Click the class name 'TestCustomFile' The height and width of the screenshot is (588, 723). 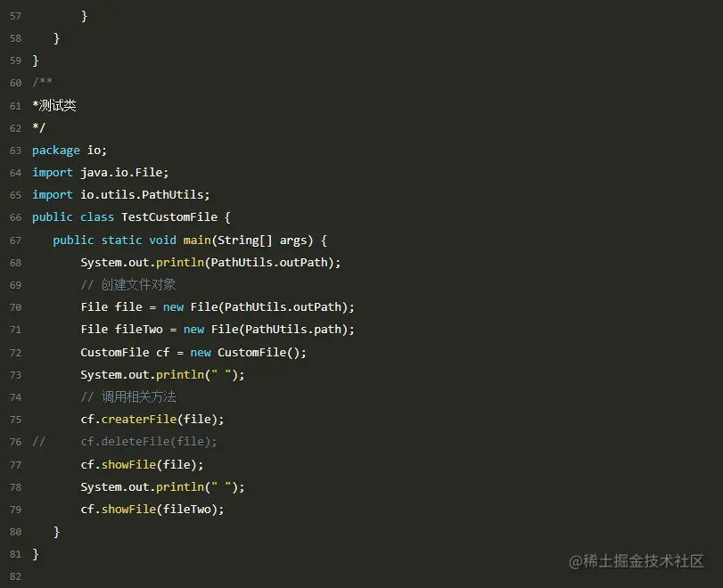169,217
